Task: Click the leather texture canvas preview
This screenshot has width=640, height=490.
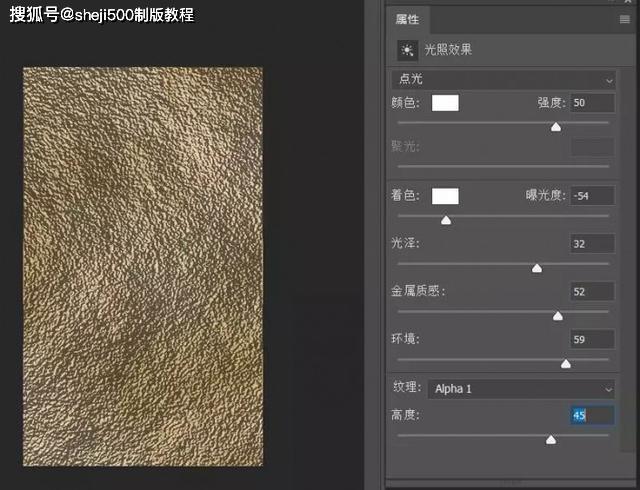Action: (143, 267)
